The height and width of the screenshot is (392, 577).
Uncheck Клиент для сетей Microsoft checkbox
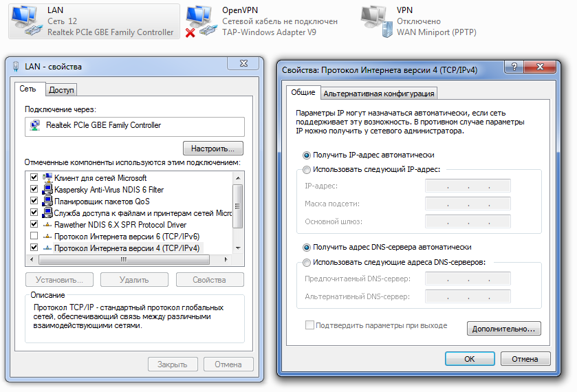pos(34,177)
